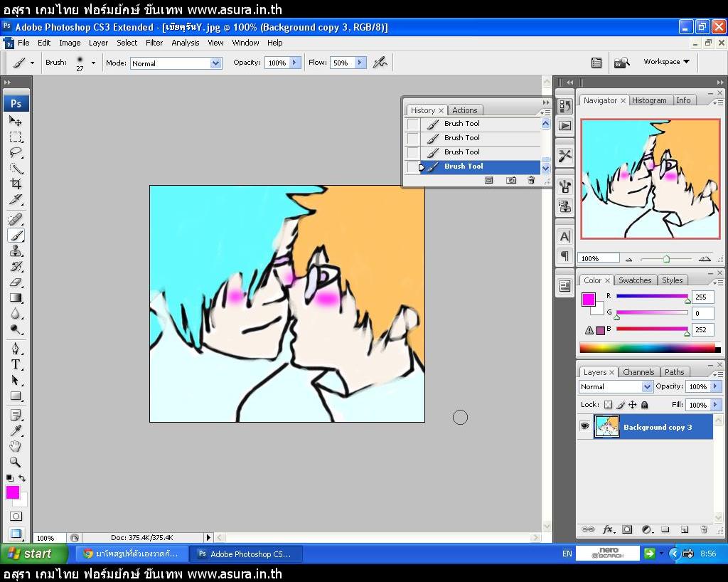Viewport: 728px width, 582px height.
Task: Select the Healing Brush tool
Action: [16, 218]
